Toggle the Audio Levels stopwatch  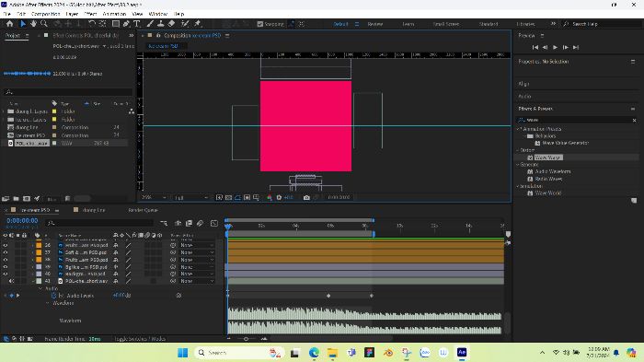(53, 296)
